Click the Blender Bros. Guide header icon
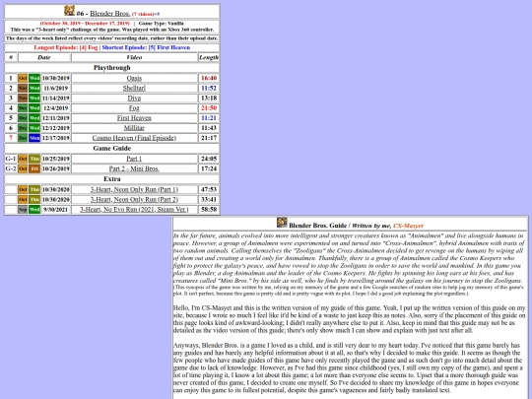532x399 pixels. [x=282, y=223]
